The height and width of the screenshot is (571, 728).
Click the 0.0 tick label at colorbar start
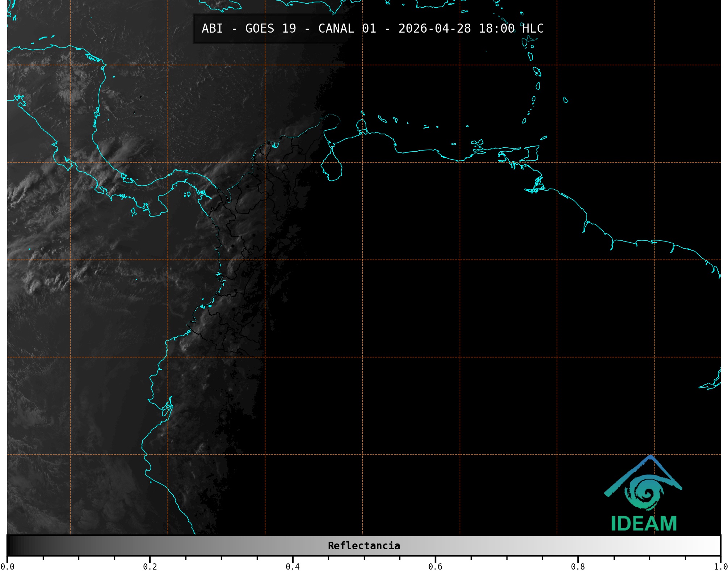(7, 566)
